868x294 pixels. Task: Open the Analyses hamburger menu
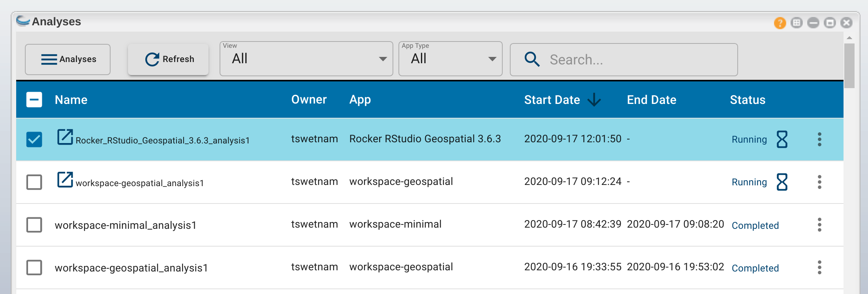click(x=68, y=59)
